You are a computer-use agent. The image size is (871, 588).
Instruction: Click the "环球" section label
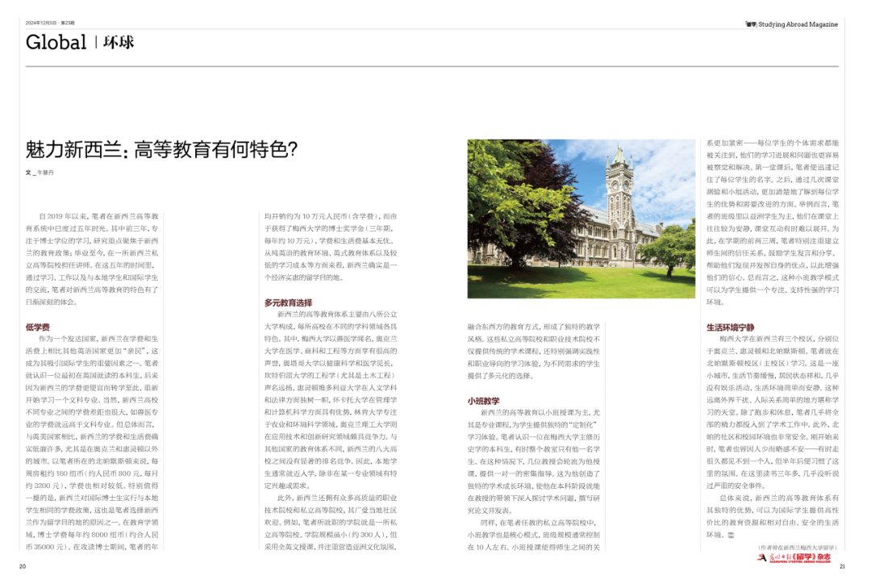pyautogui.click(x=119, y=42)
